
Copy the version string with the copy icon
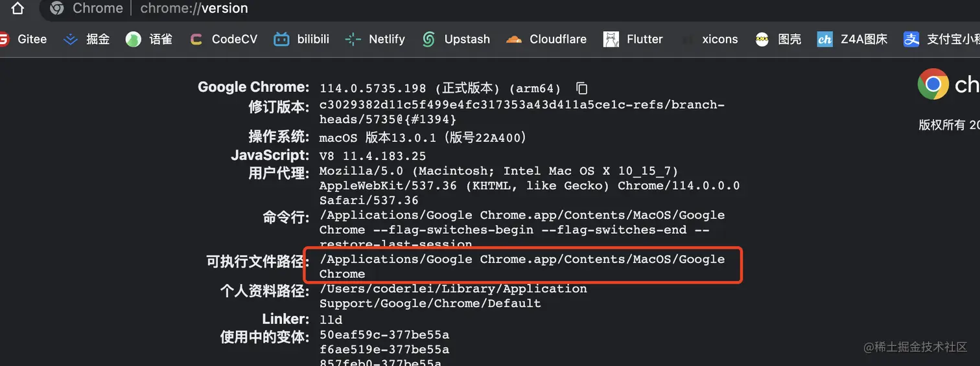(582, 88)
